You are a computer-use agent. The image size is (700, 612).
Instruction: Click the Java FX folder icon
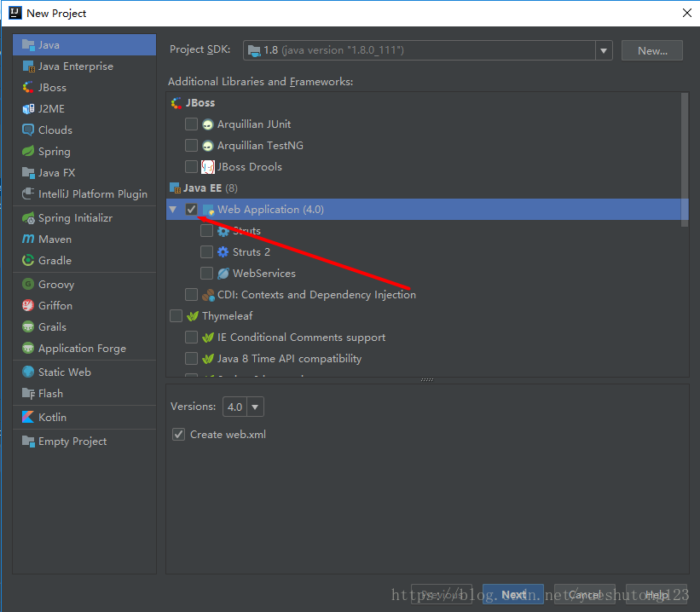[x=28, y=173]
